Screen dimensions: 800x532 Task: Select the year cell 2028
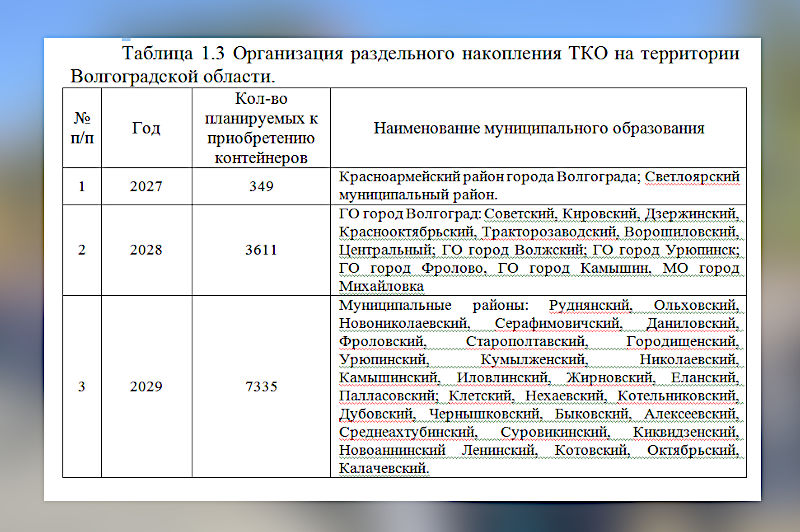click(145, 249)
